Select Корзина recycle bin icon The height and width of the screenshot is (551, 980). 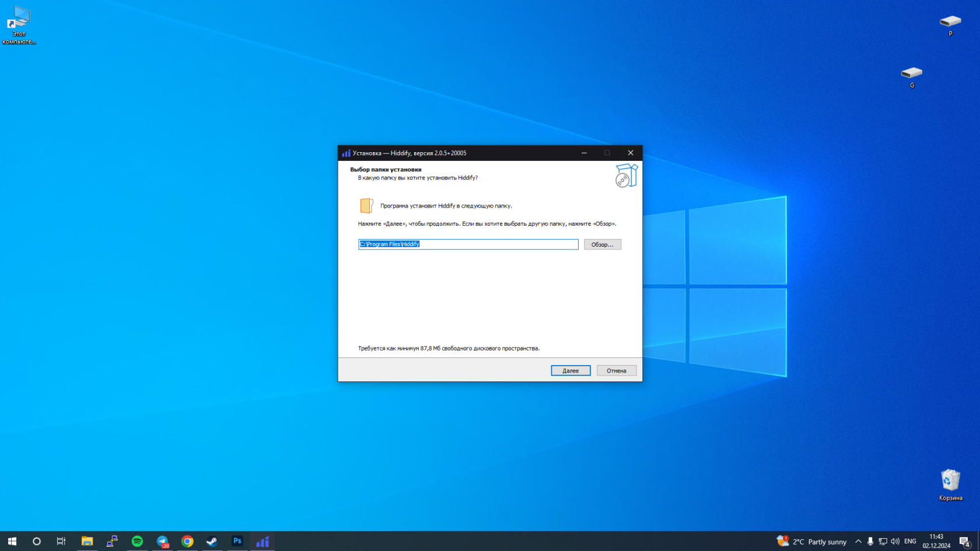point(951,485)
